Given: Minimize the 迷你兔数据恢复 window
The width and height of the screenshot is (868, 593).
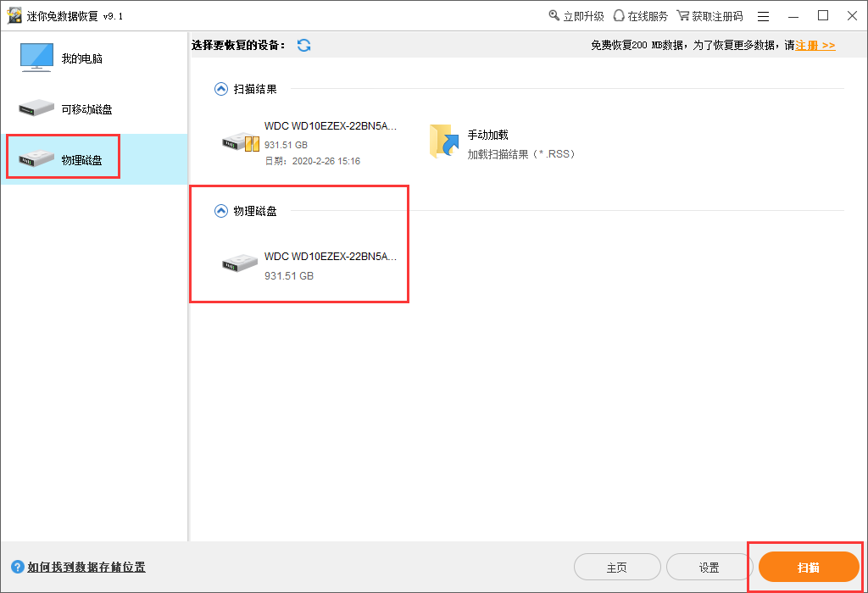Looking at the screenshot, I should [793, 17].
